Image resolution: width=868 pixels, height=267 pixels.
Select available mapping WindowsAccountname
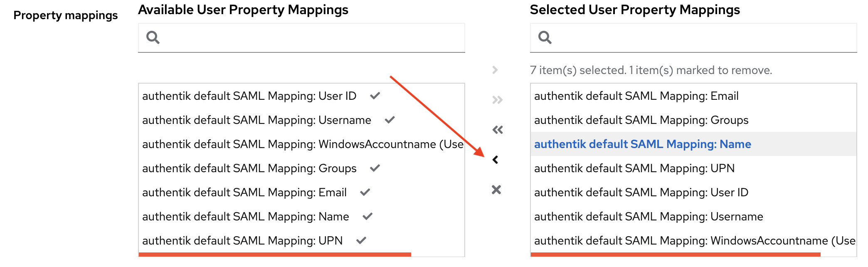tap(301, 144)
